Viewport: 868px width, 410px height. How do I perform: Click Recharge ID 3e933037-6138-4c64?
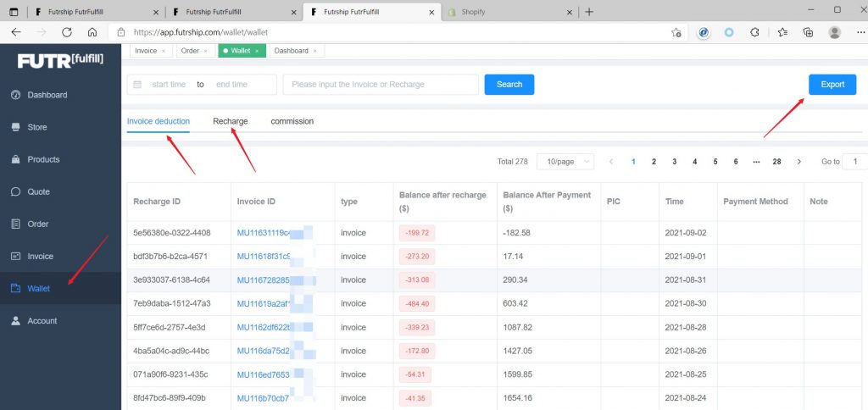[171, 280]
